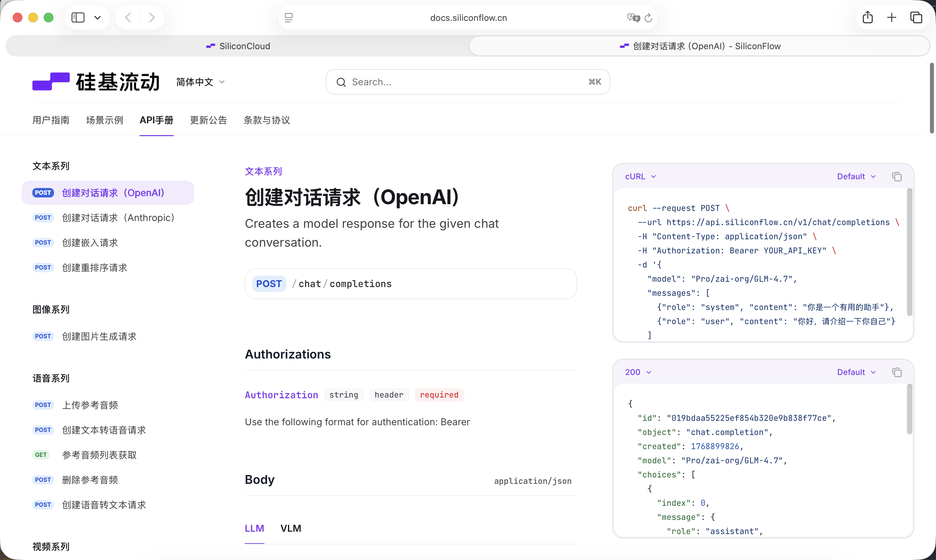Toggle the Safari sidebar icon
Image resolution: width=936 pixels, height=560 pixels.
pyautogui.click(x=78, y=18)
